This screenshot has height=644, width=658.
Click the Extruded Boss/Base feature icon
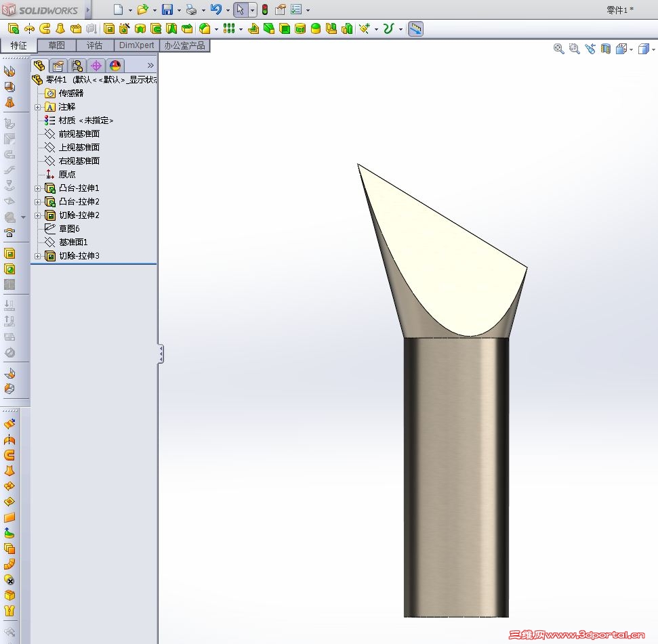[x=14, y=28]
